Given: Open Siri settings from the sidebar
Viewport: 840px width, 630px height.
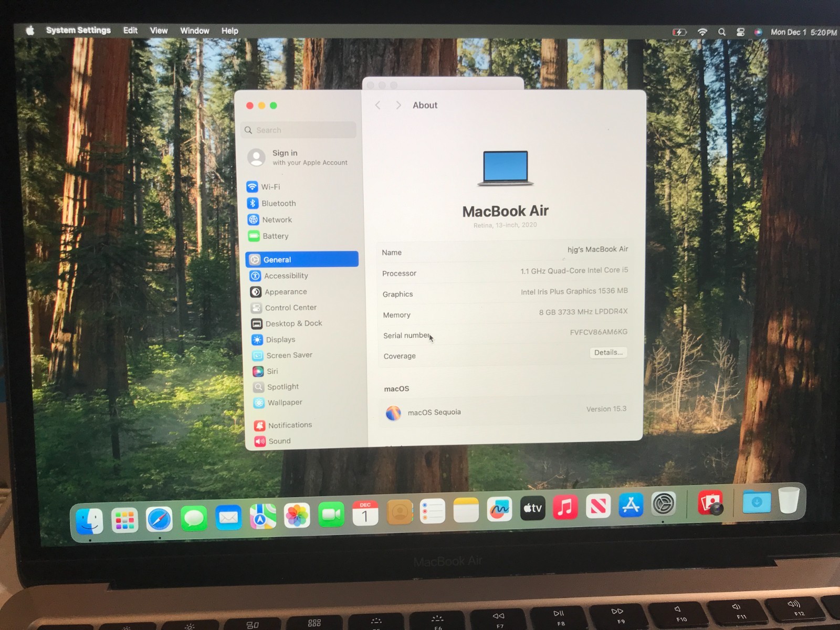Looking at the screenshot, I should tap(272, 371).
